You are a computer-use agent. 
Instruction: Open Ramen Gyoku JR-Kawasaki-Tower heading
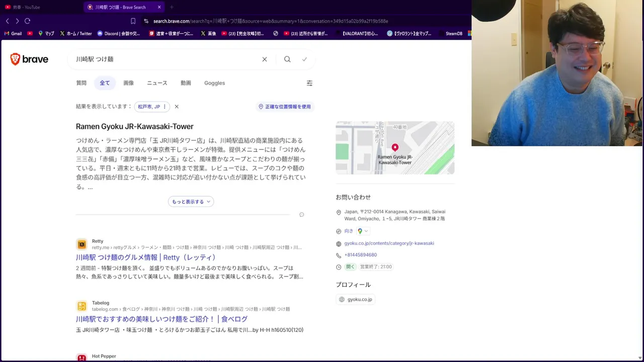[x=134, y=126]
